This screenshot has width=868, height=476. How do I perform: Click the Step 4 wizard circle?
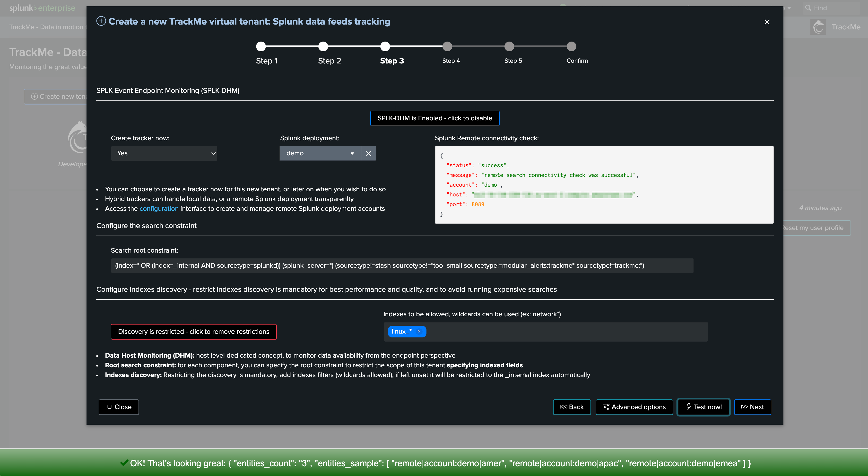pyautogui.click(x=447, y=46)
